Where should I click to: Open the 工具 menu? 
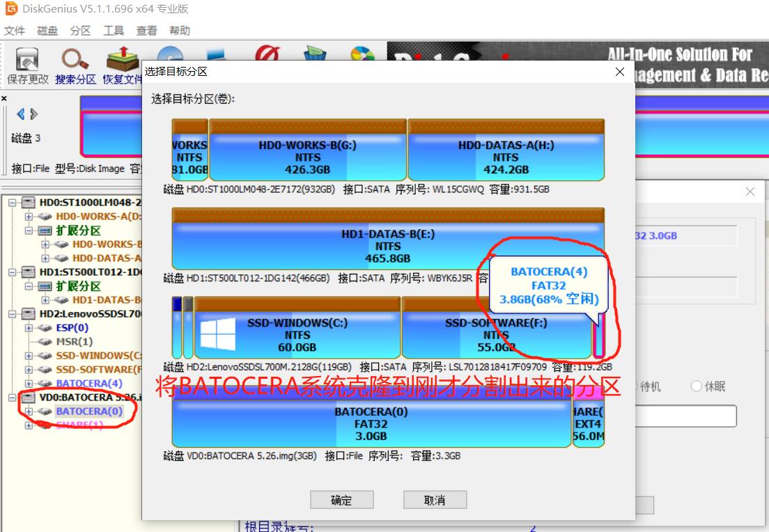click(114, 31)
